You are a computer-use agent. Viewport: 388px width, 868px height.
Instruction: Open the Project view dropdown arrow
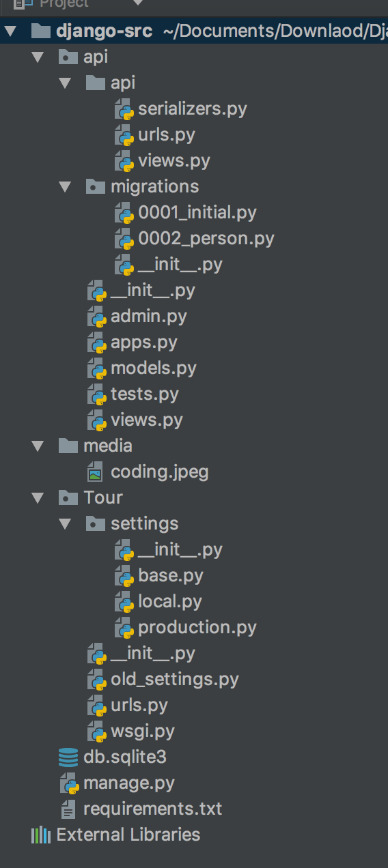coord(137,3)
